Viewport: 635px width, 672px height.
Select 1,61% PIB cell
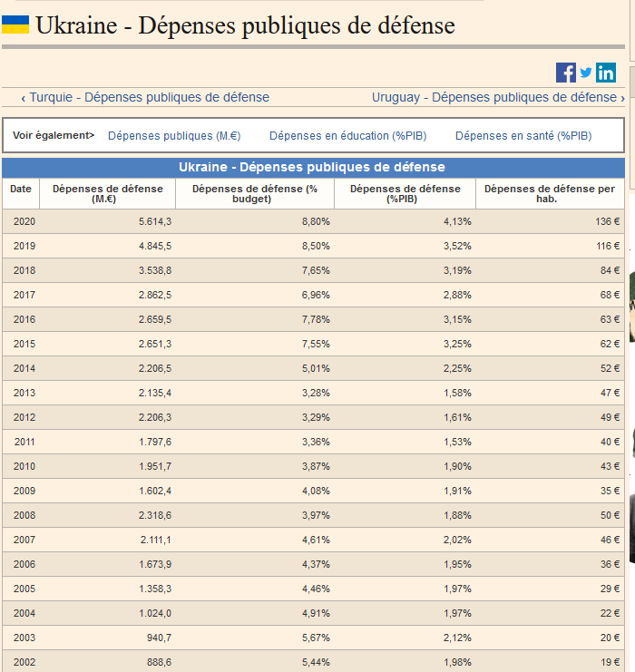pyautogui.click(x=405, y=417)
